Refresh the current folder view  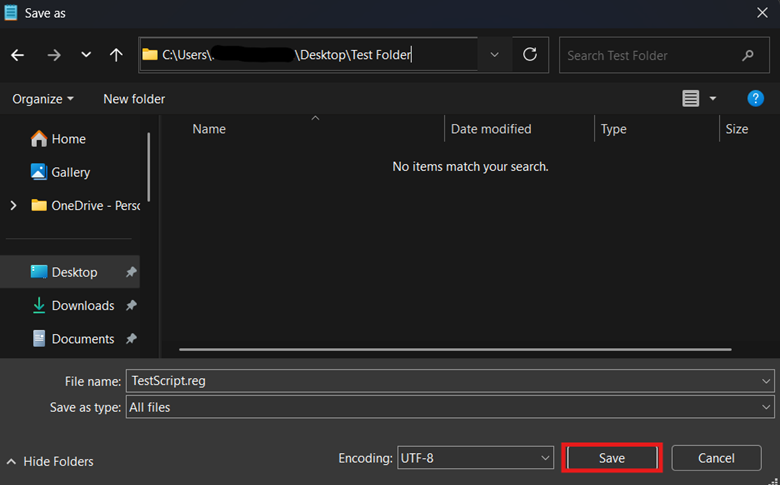(530, 55)
